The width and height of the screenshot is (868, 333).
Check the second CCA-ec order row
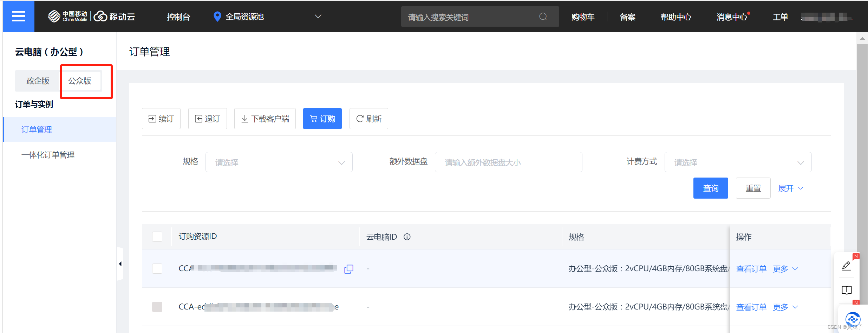(x=157, y=307)
